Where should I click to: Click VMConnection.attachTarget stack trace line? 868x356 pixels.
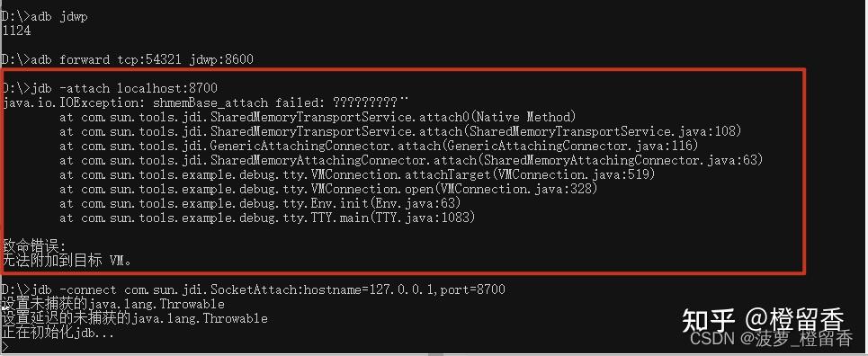click(x=357, y=174)
